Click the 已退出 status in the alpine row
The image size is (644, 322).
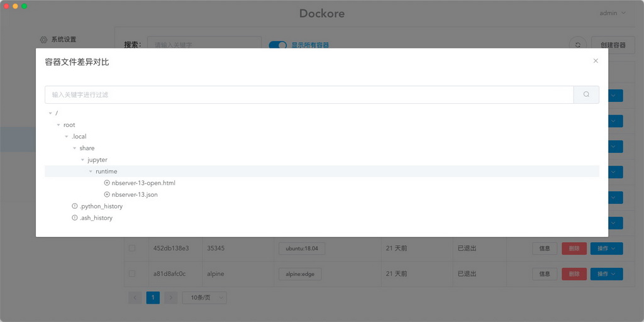pyautogui.click(x=467, y=274)
